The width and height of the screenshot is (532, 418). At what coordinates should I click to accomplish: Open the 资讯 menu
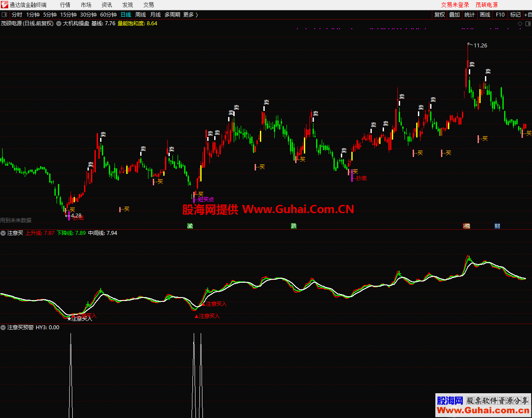pyautogui.click(x=107, y=5)
